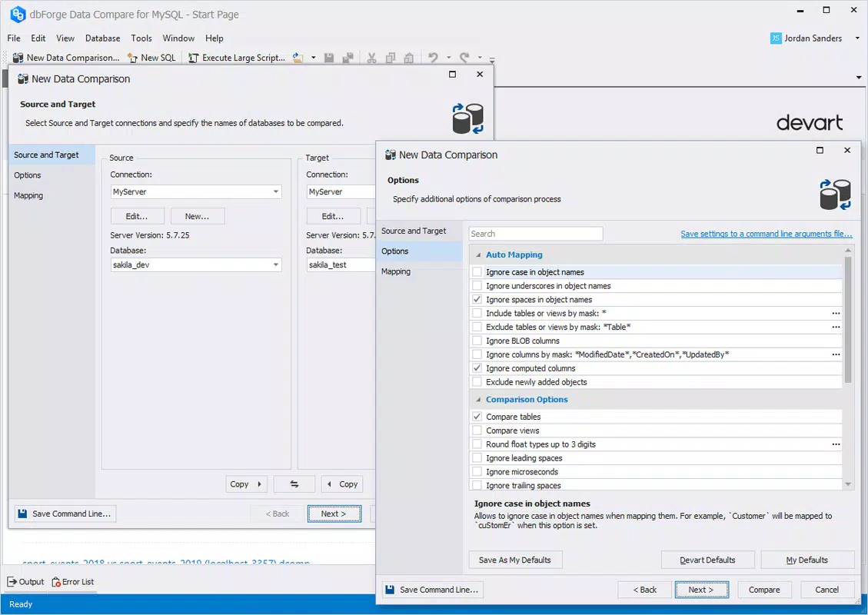This screenshot has width=868, height=615.
Task: Select Mapping tab in front Options wizard
Action: click(x=419, y=271)
